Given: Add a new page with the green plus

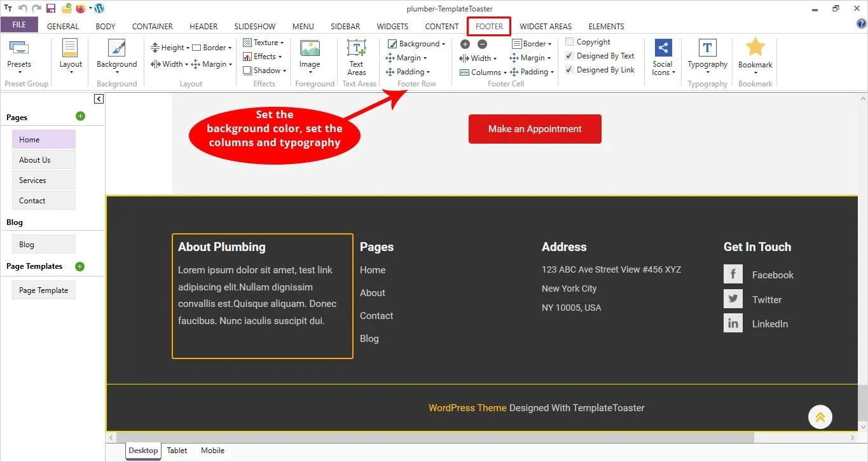Looking at the screenshot, I should (80, 116).
